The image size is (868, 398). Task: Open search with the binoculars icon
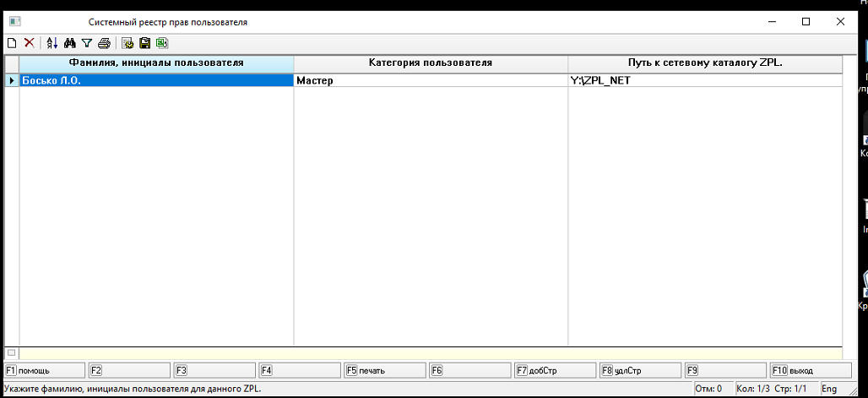[70, 43]
